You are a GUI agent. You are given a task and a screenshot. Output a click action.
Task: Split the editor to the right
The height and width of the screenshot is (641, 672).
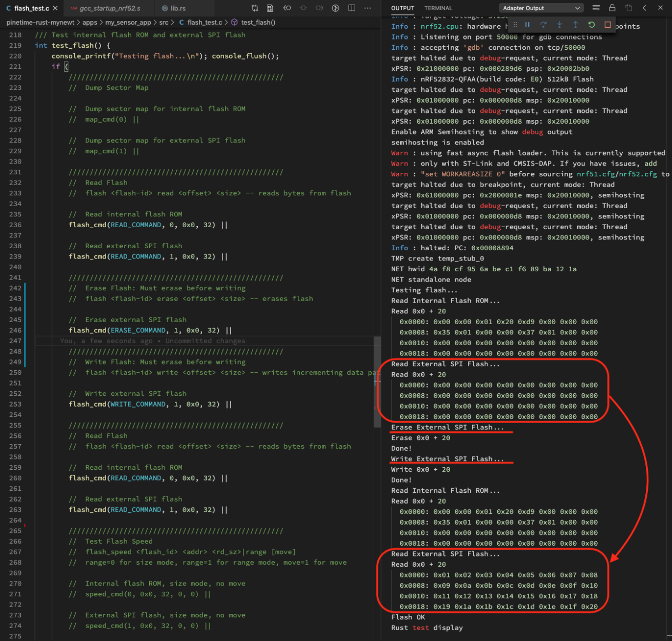coord(352,8)
